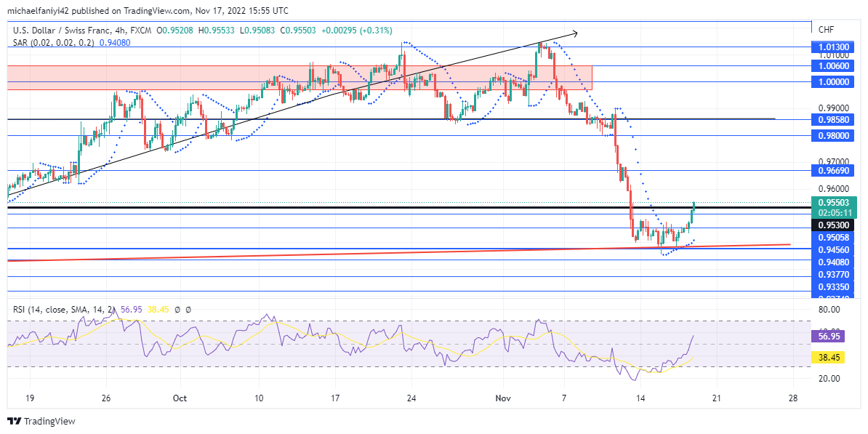This screenshot has width=868, height=434.
Task: Click the 1.00600 price label
Action: [x=834, y=65]
